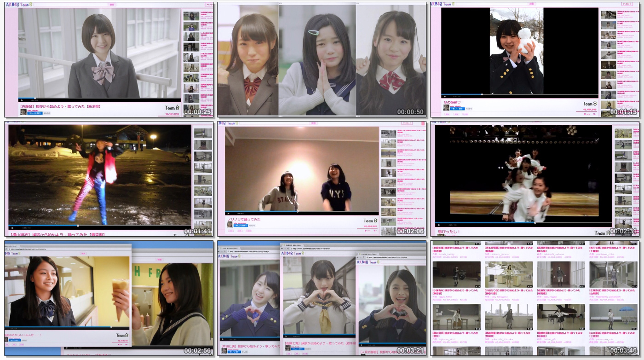Open the 【佐藤栞】 挨拶から始めよう 新潟県 video title
Viewport: 644px width, 360px height.
point(60,106)
